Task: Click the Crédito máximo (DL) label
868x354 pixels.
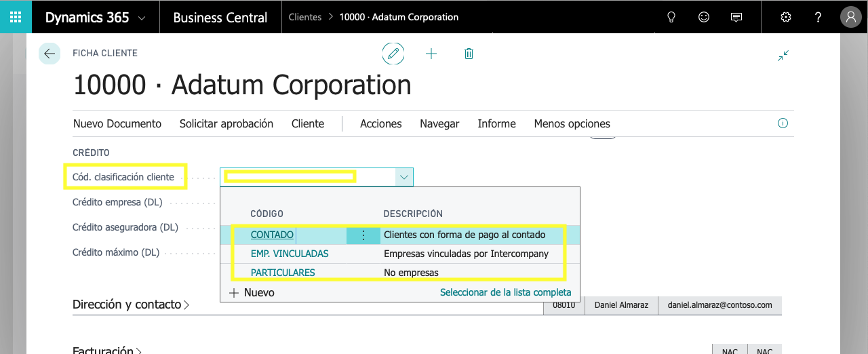Action: [116, 252]
